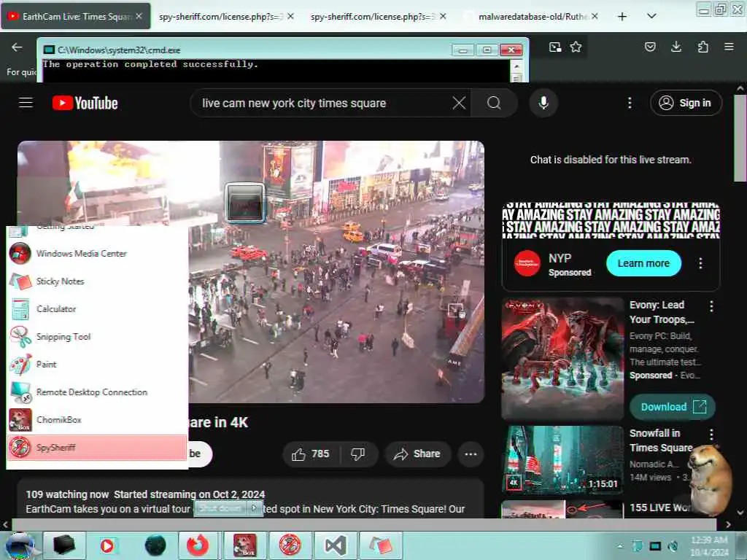Screen dimensions: 747x560
Task: Clear the YouTube search box text
Action: pos(459,103)
